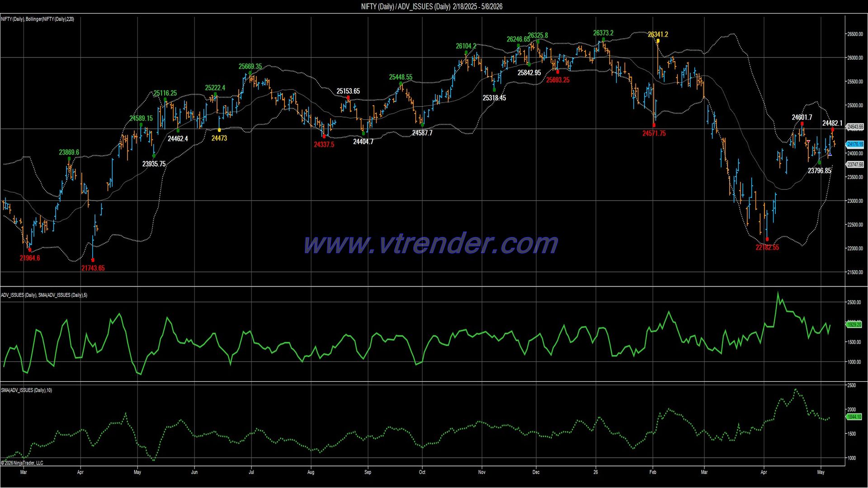868x488 pixels.
Task: Click the red down-triangle marker near 24601.7
Action: click(x=808, y=142)
